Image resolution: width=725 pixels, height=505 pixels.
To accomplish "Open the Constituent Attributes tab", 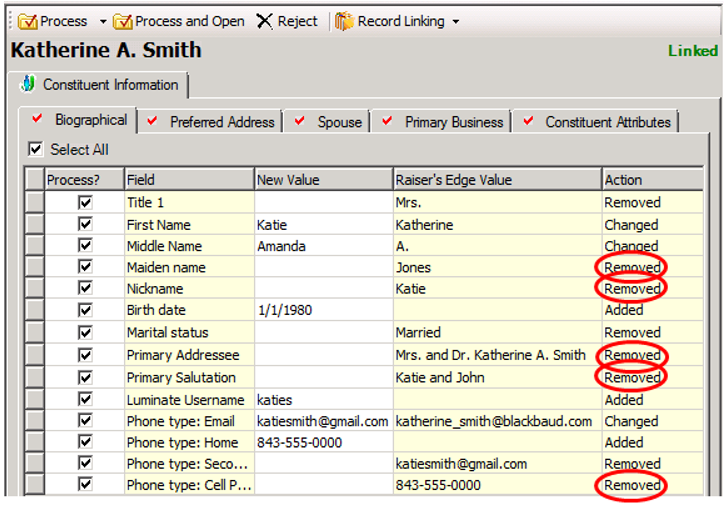I will pyautogui.click(x=607, y=122).
